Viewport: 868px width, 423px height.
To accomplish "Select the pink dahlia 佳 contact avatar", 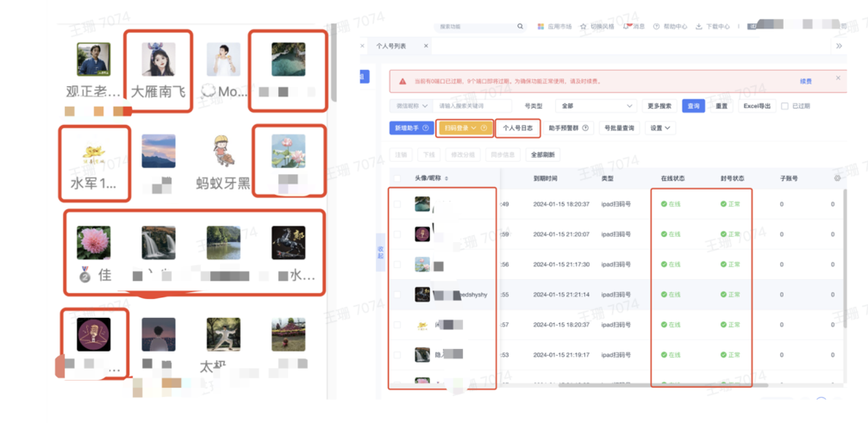I will [94, 242].
